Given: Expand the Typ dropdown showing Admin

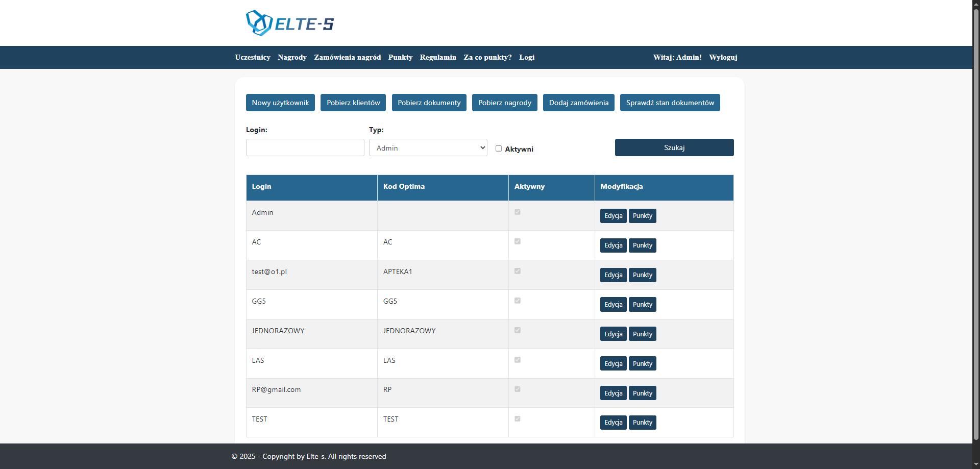Looking at the screenshot, I should pos(428,147).
